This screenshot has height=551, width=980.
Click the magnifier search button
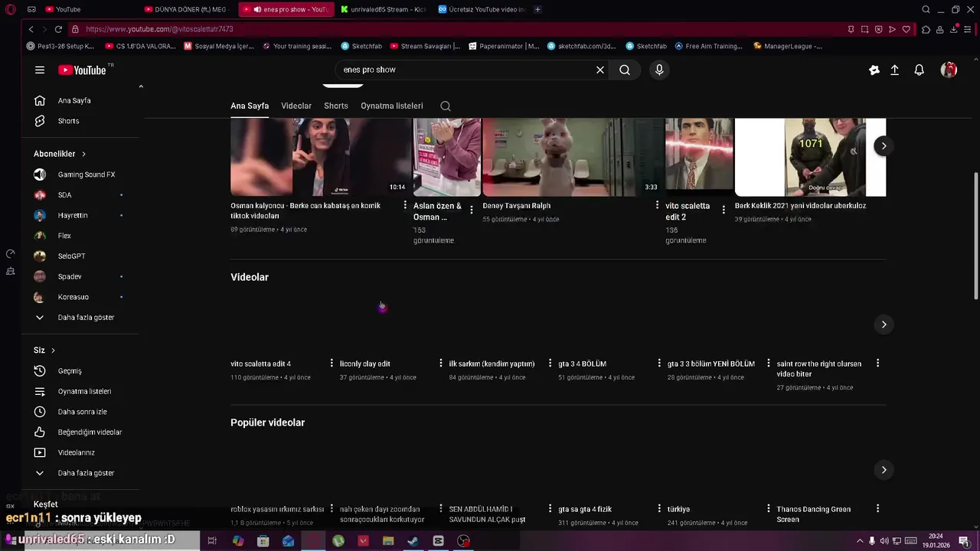click(625, 70)
